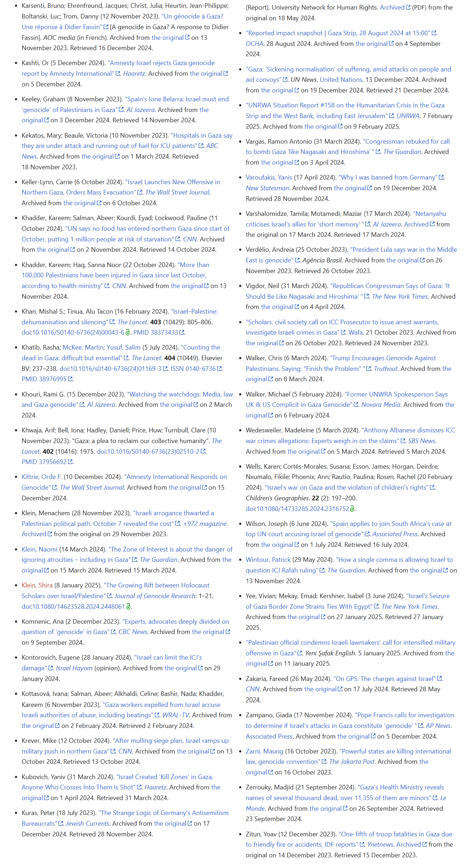Click the external-link icon after "Why I was banned from Germany"
473x868 pixels.
point(441,177)
